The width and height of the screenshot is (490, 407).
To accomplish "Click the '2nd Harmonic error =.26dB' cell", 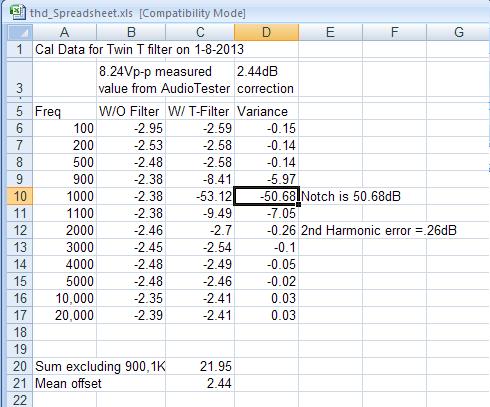I will [379, 230].
